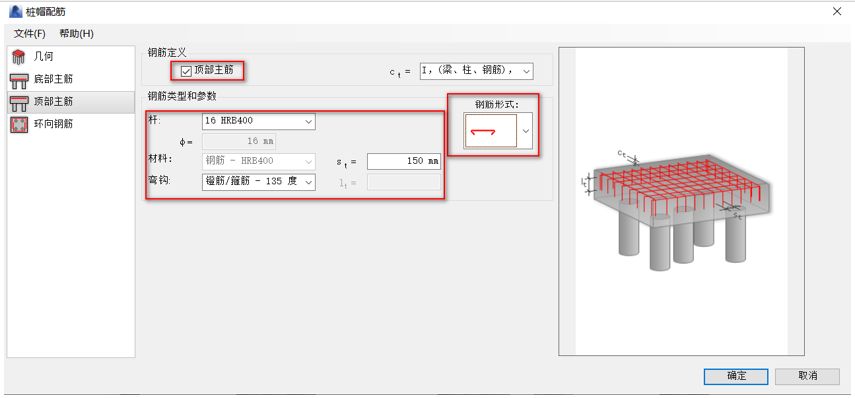Close the 桩帽配筋 dialog window

point(836,11)
